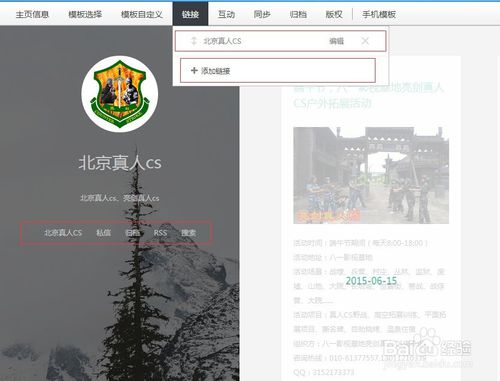This screenshot has width=500, height=381.
Task: Open the 手机模板 tab
Action: point(379,14)
